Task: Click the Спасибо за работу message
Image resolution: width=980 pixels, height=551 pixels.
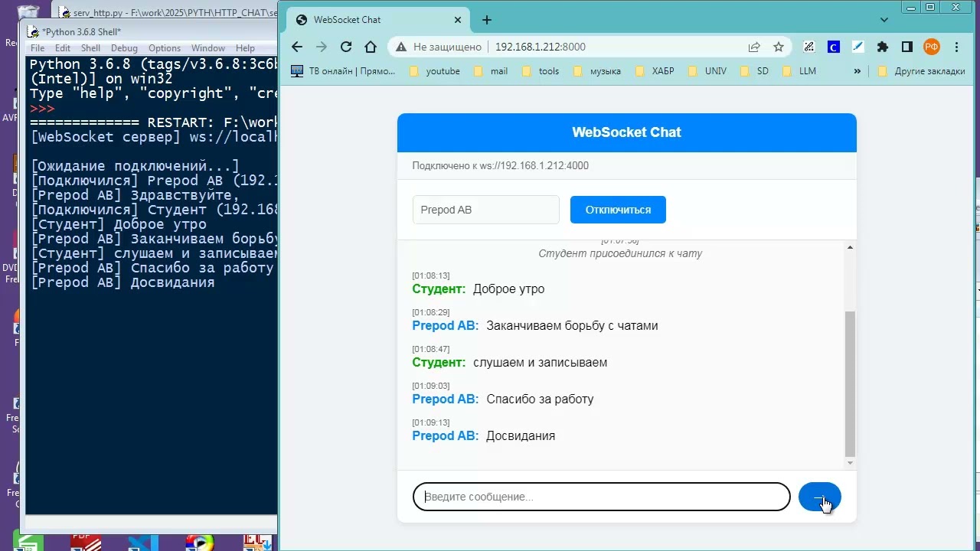Action: (540, 399)
